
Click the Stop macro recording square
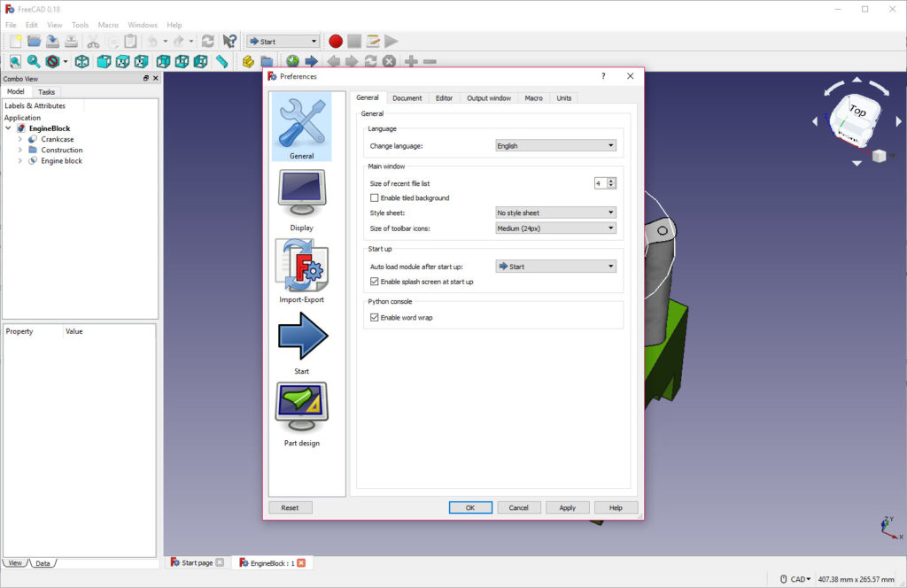[354, 41]
